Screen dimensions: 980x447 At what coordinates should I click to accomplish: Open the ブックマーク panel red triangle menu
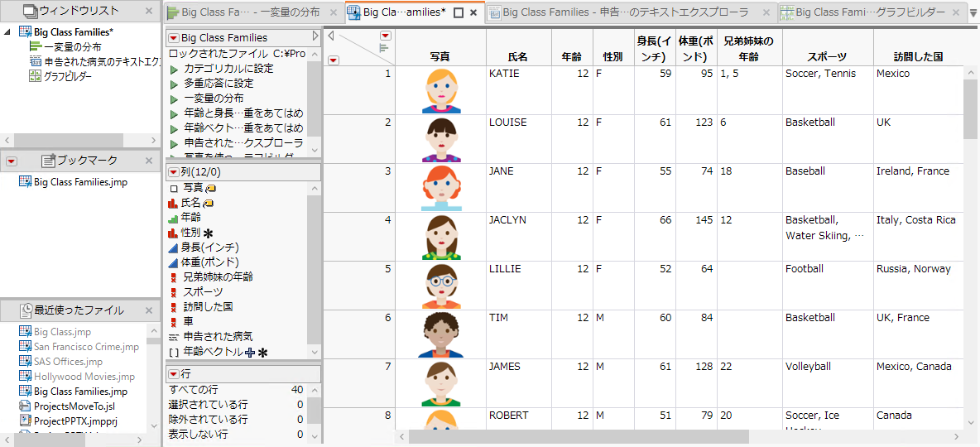[11, 161]
